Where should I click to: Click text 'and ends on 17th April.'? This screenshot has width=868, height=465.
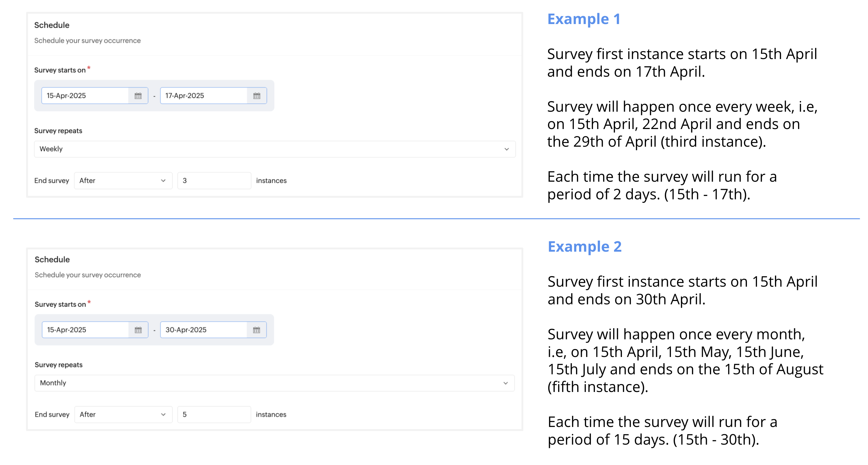tap(626, 72)
